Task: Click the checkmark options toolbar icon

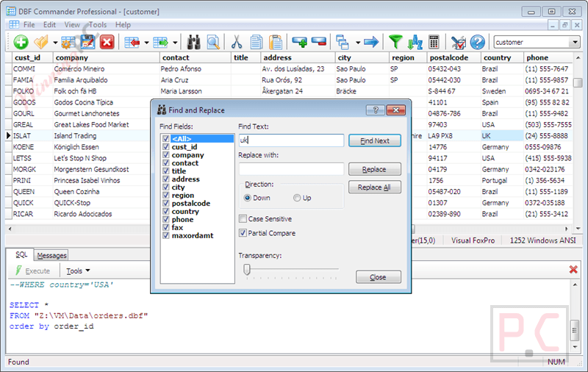Action: point(458,43)
